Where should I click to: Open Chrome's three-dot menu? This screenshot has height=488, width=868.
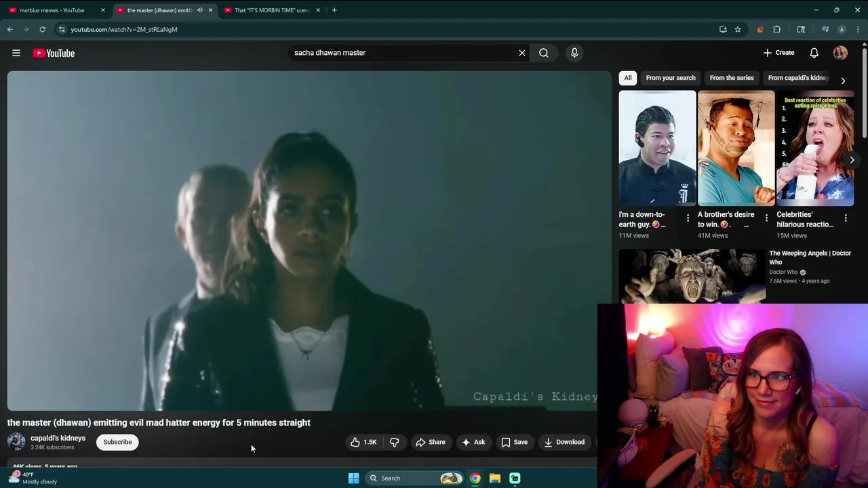(858, 29)
